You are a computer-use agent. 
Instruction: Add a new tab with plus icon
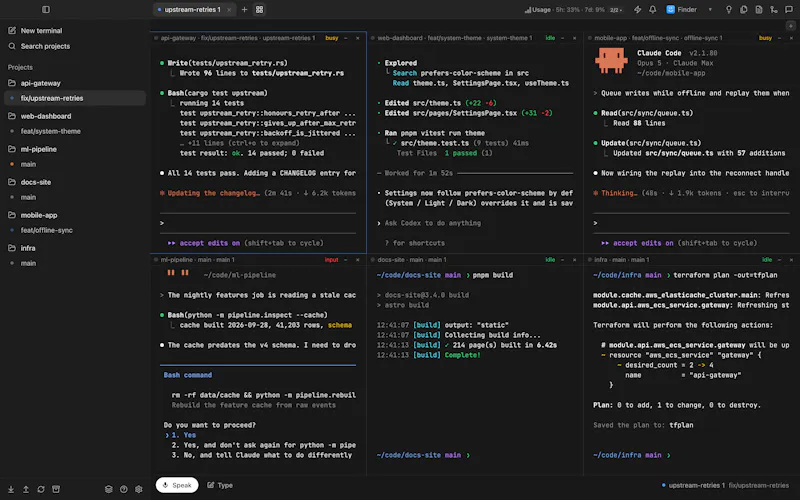coord(244,9)
